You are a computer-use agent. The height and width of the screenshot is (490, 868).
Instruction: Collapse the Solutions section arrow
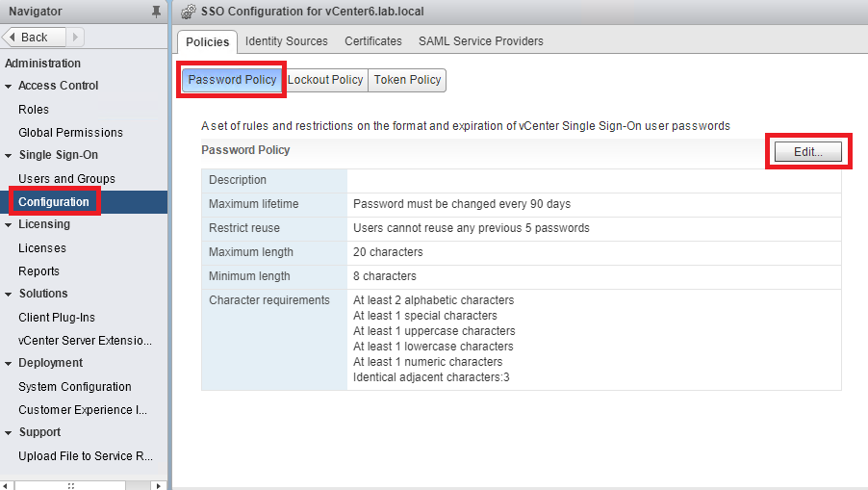click(9, 294)
